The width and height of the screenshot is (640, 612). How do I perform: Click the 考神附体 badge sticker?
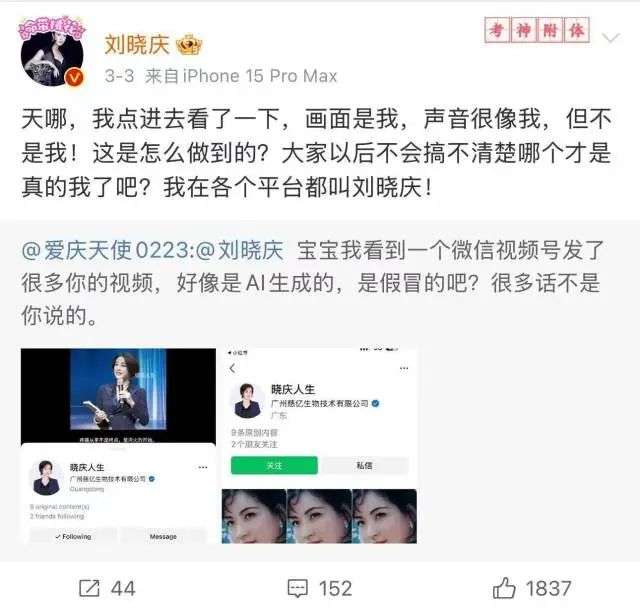[537, 30]
